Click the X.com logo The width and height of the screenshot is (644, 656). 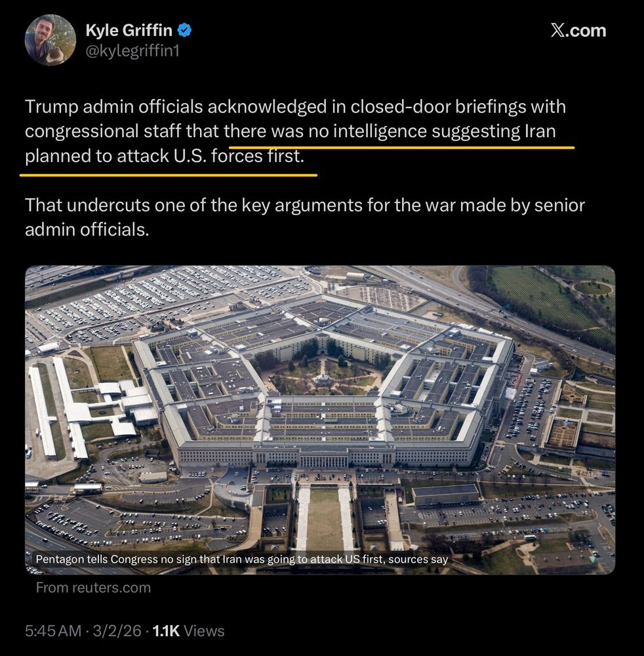[578, 31]
